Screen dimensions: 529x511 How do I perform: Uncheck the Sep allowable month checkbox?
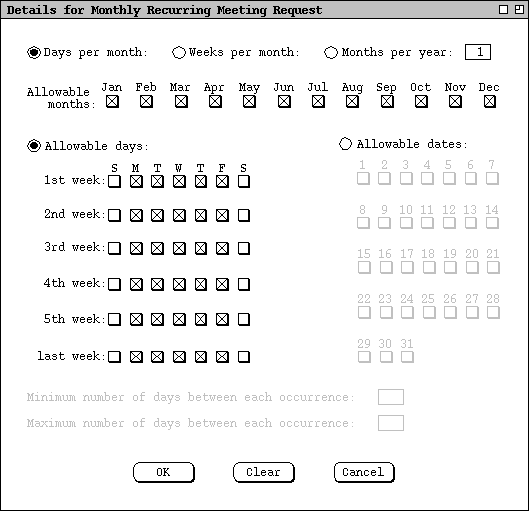(387, 101)
